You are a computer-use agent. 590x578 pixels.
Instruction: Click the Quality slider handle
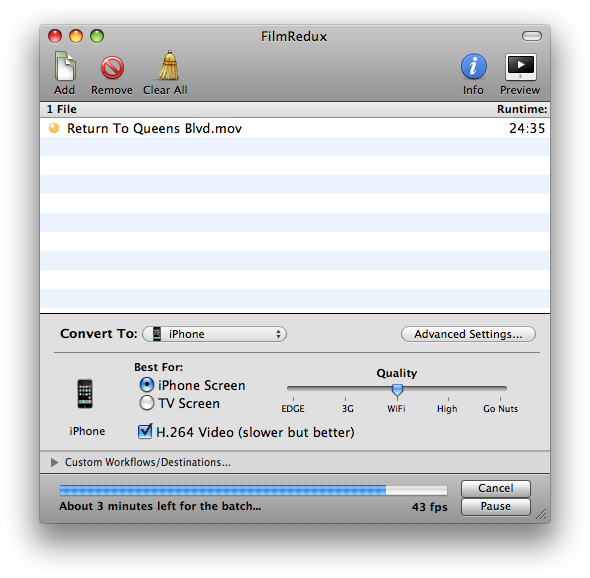[397, 391]
